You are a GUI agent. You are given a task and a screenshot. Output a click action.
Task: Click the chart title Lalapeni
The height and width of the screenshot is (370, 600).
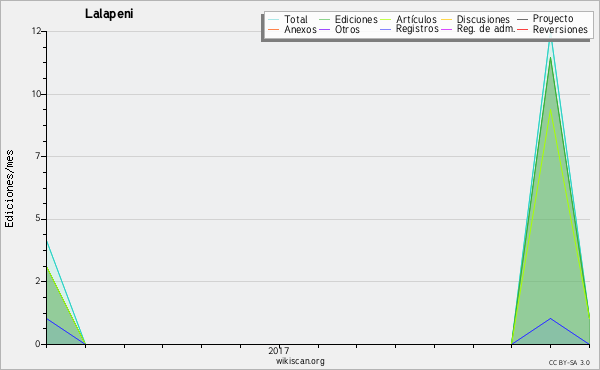point(109,14)
